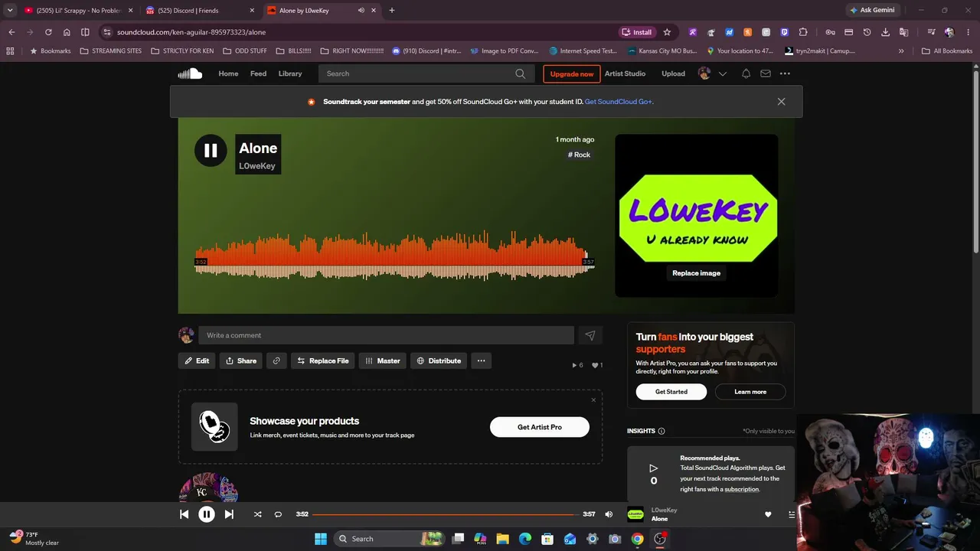980x551 pixels.
Task: Open the L0weKey artwork thumbnail in player
Action: click(635, 514)
